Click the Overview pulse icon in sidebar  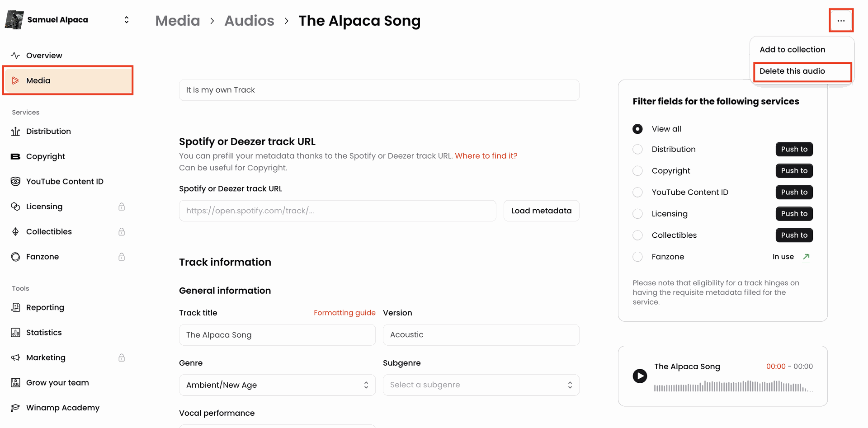pyautogui.click(x=15, y=55)
